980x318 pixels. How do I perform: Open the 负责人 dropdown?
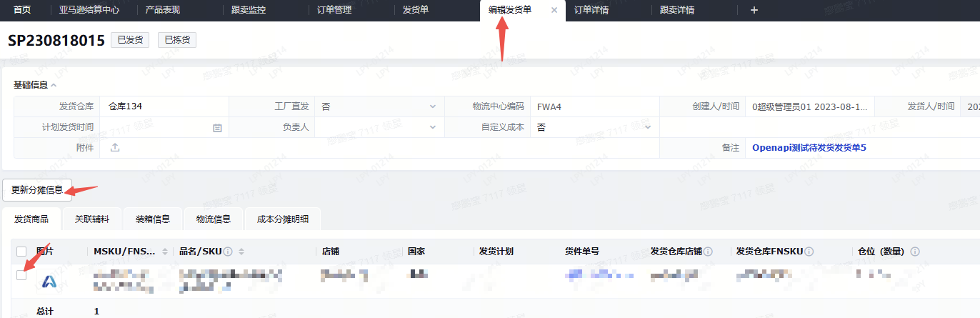pos(379,127)
